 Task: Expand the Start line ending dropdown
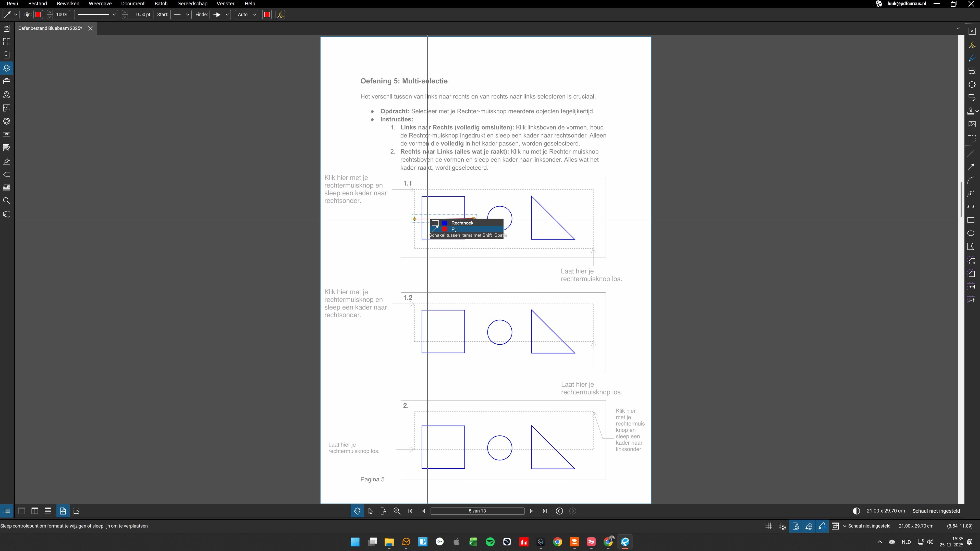(x=181, y=15)
